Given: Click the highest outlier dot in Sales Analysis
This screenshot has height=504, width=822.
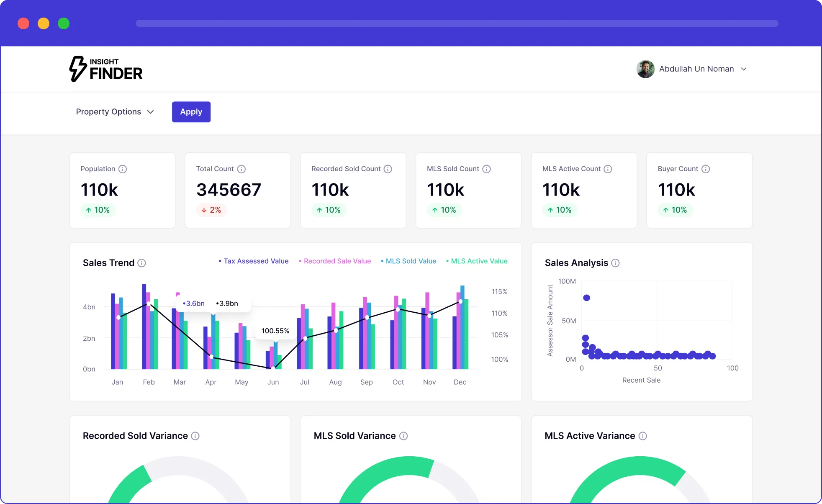Looking at the screenshot, I should point(586,298).
